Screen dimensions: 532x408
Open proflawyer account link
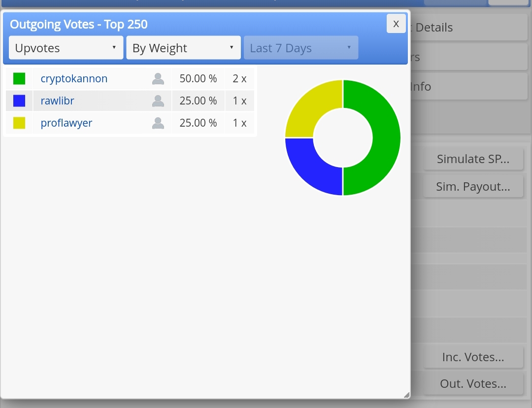coord(66,123)
